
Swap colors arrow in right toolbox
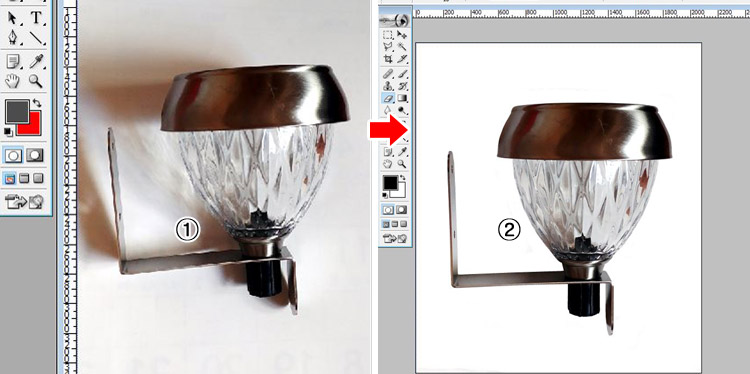click(x=403, y=178)
